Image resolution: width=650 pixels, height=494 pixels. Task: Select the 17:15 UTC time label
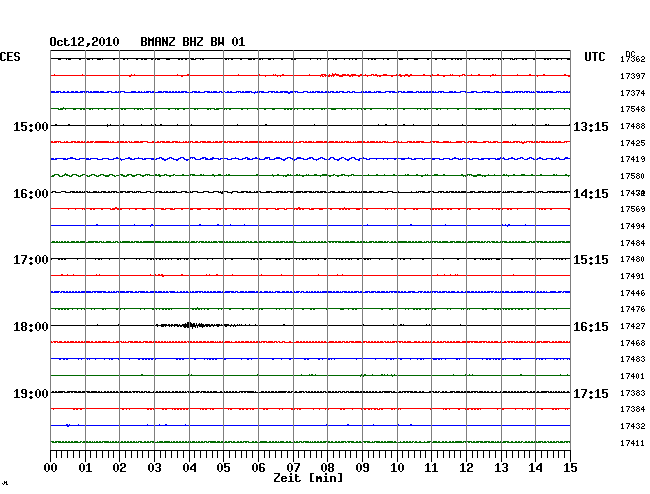point(591,393)
